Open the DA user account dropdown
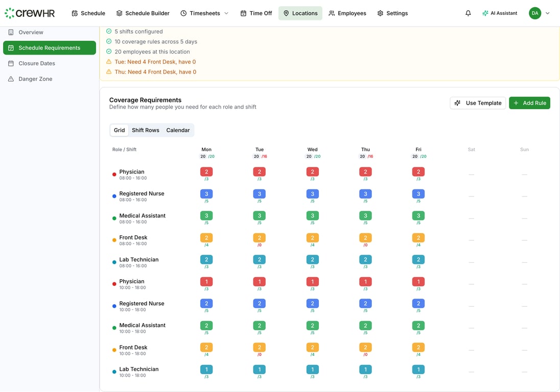Image resolution: width=560 pixels, height=392 pixels. pos(540,13)
